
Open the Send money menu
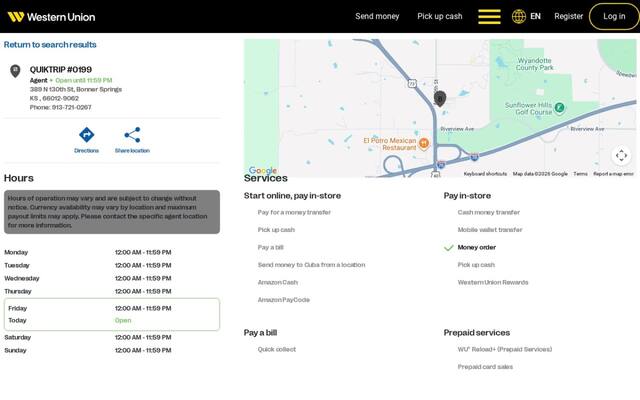click(377, 16)
